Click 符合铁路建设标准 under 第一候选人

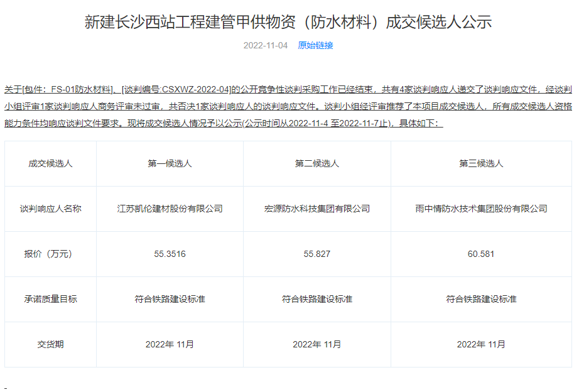[170, 299]
